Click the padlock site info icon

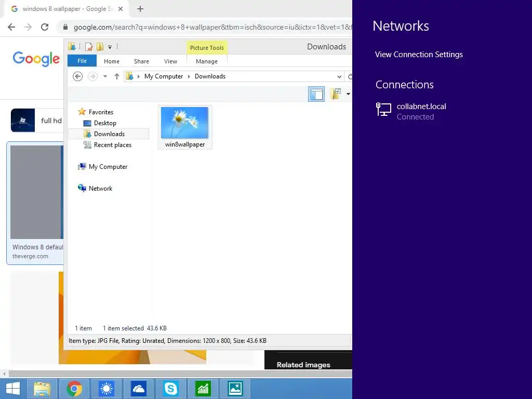click(x=65, y=27)
